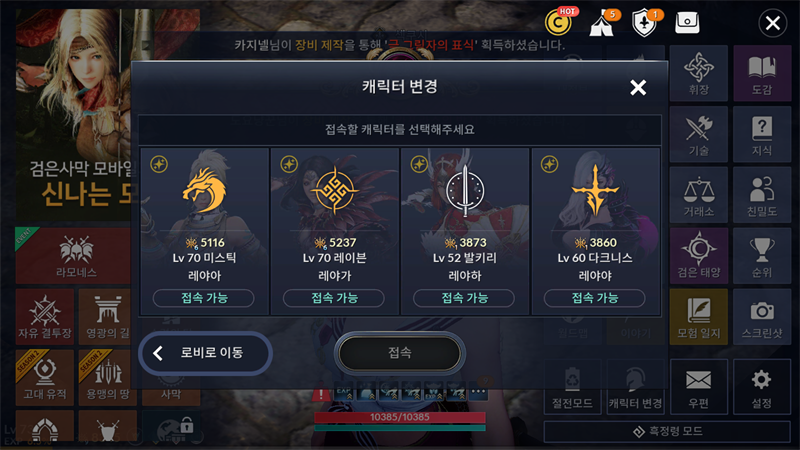Enable 흑정령 모드 at the bottom
800x450 pixels.
[x=667, y=432]
